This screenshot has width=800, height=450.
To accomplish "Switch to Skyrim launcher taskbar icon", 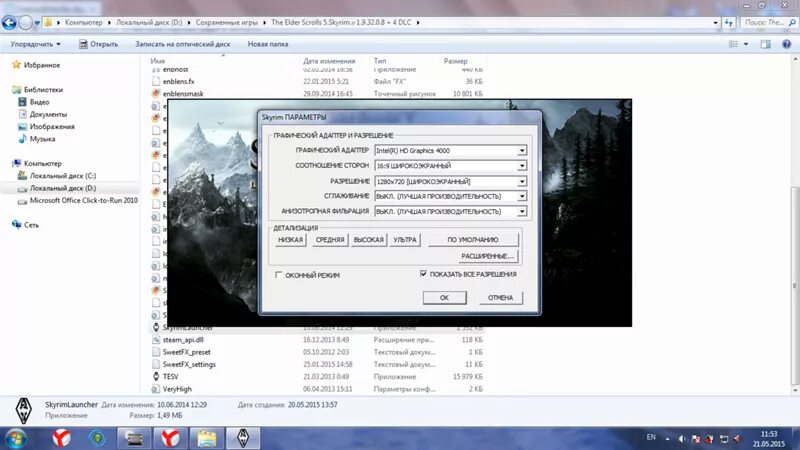I will (243, 438).
